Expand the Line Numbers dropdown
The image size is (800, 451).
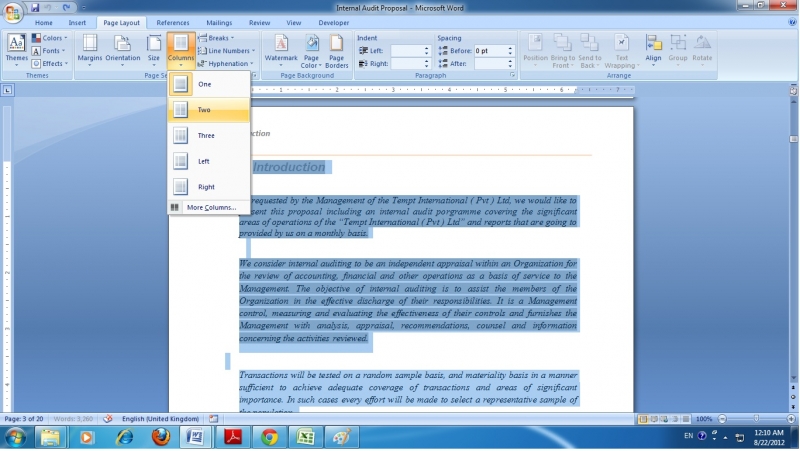point(228,51)
